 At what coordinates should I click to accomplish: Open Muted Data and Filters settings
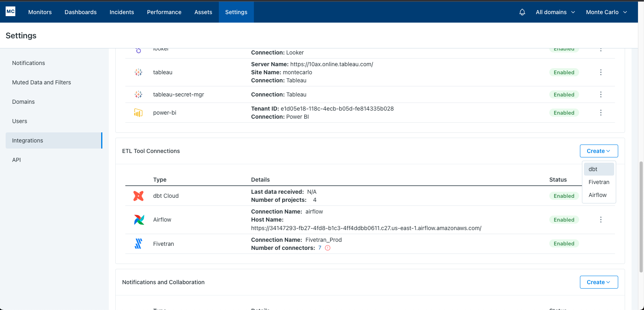42,82
